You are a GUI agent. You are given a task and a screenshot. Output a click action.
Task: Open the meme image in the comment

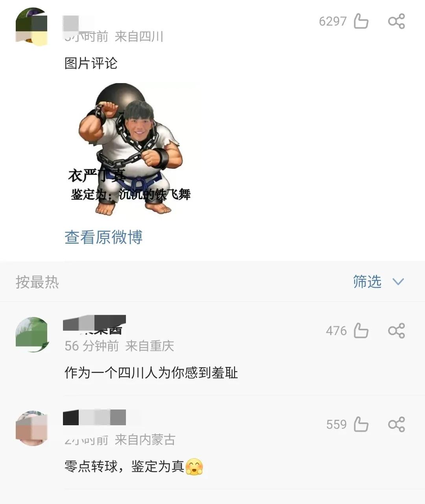130,149
